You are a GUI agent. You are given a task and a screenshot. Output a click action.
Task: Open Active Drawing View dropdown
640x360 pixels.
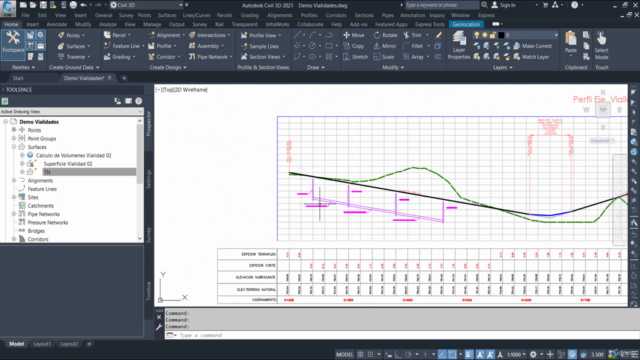71,111
